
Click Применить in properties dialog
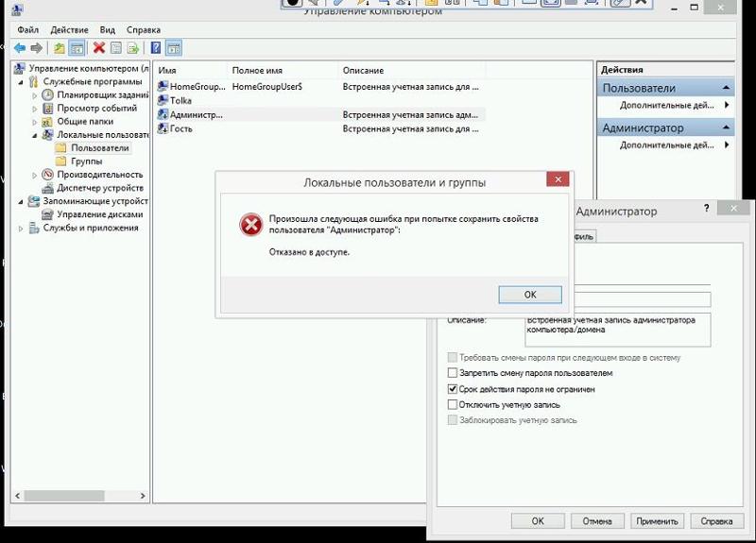tap(657, 521)
